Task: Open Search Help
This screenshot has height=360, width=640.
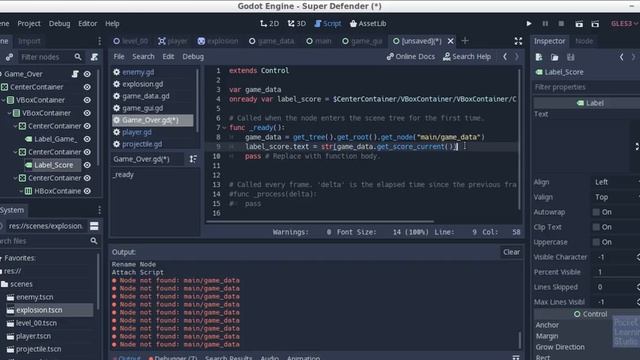Action: pos(467,57)
